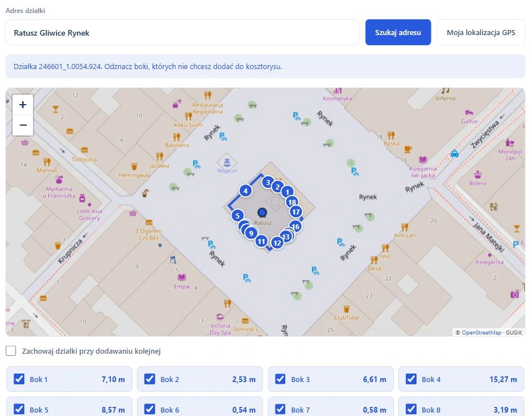Select side marker 17 on the parcel
The image size is (532, 416).
coord(296,212)
